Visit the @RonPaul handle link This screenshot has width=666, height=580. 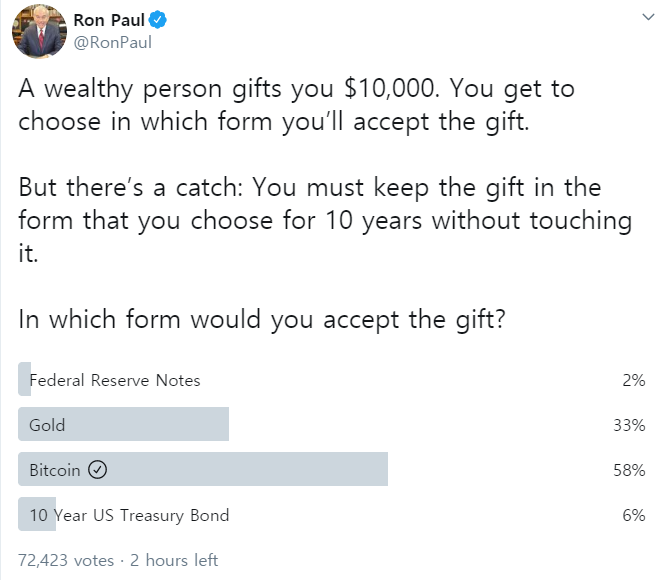[x=113, y=42]
